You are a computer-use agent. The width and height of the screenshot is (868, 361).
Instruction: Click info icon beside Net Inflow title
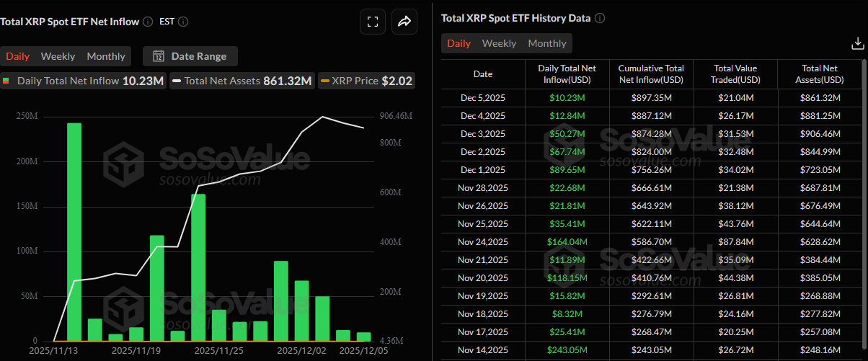(x=147, y=22)
